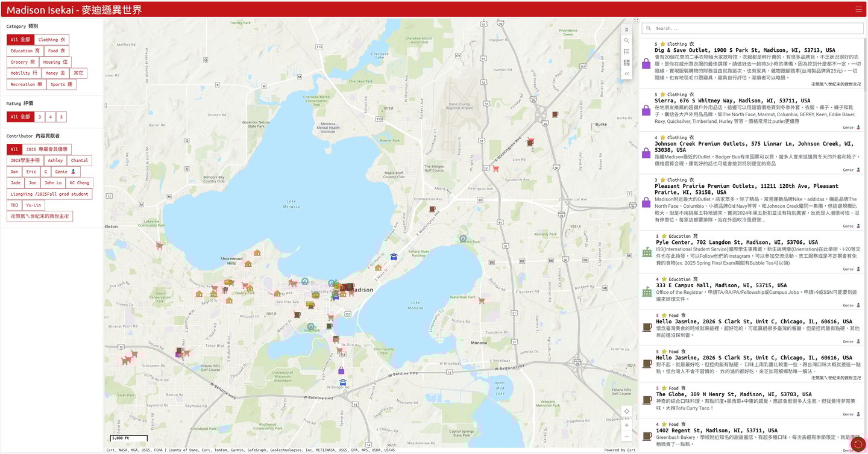Click the coffee cup icon for The Globe
The image size is (868, 454).
tap(647, 400)
